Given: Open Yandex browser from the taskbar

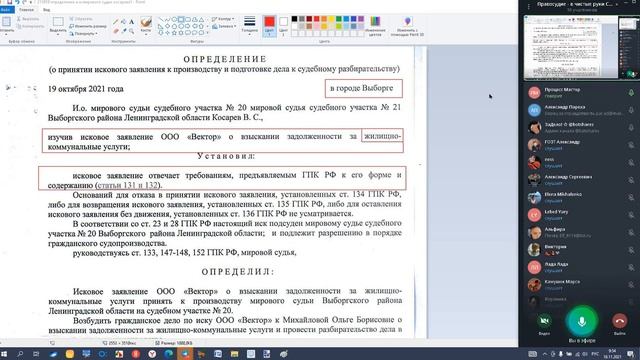Looking at the screenshot, I should [152, 354].
